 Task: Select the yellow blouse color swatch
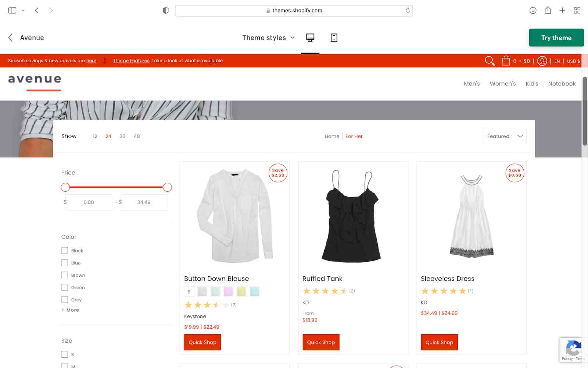[x=241, y=292]
